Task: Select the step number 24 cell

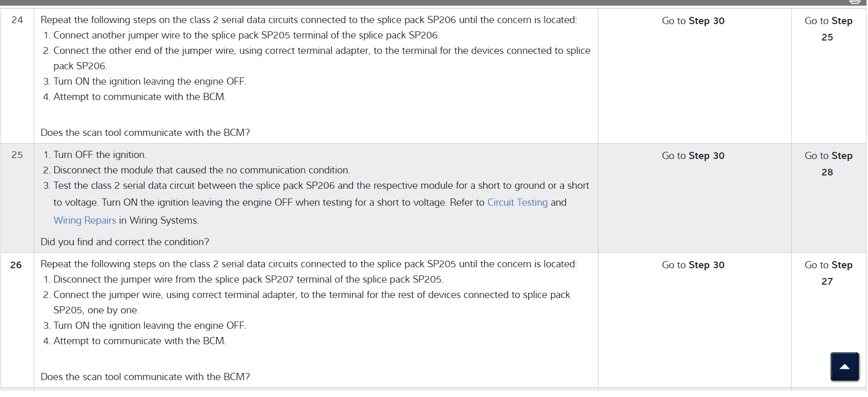Action: [x=17, y=20]
